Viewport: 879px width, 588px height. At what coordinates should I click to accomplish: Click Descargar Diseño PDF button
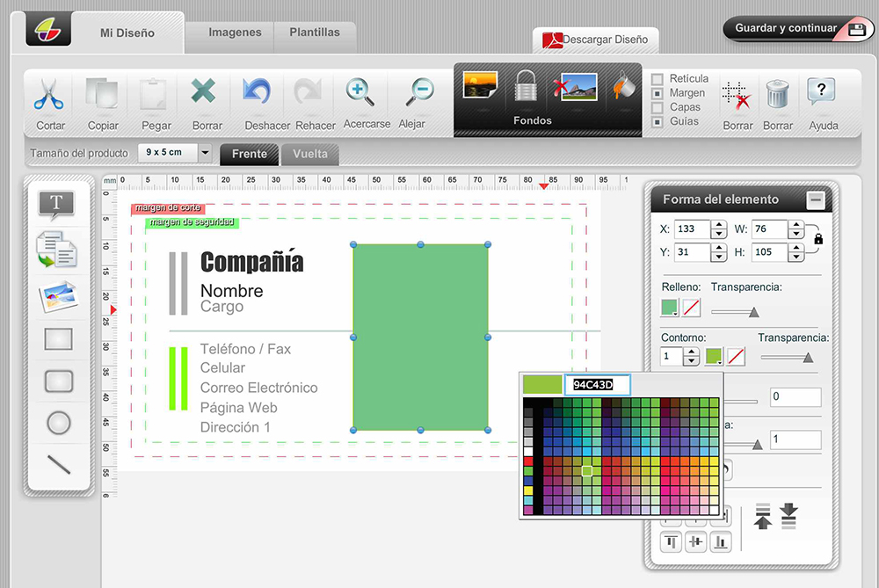point(596,40)
